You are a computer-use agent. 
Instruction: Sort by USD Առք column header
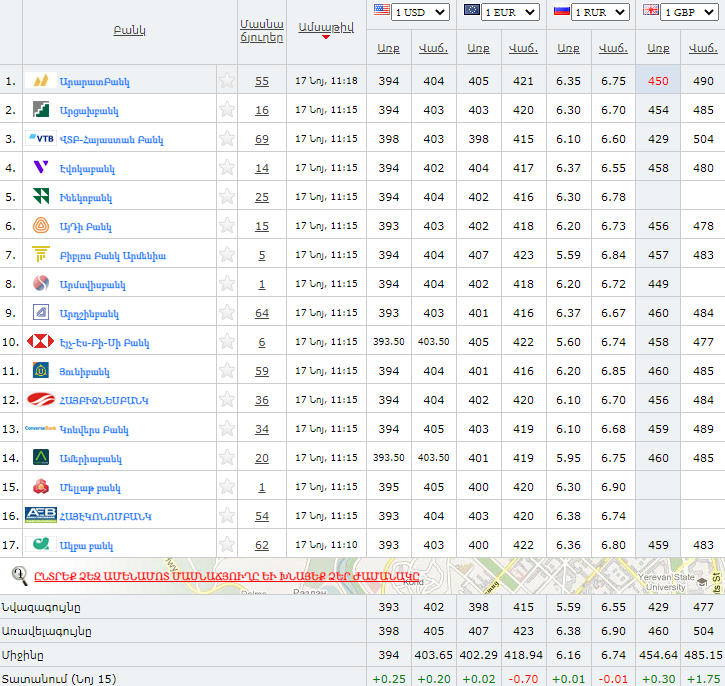pyautogui.click(x=388, y=48)
